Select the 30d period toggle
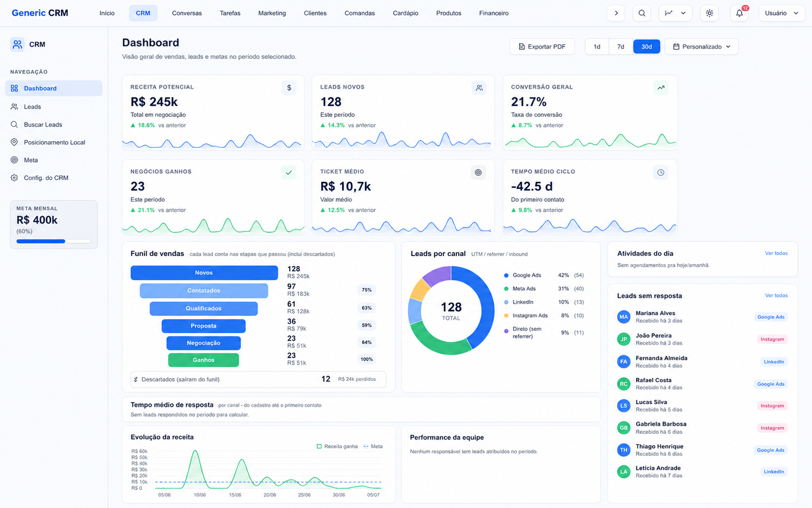 click(647, 47)
